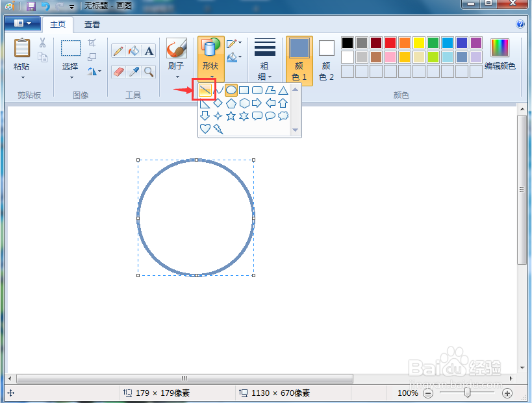This screenshot has width=532, height=403.
Task: Click the Cut scissors icon
Action: (x=42, y=43)
